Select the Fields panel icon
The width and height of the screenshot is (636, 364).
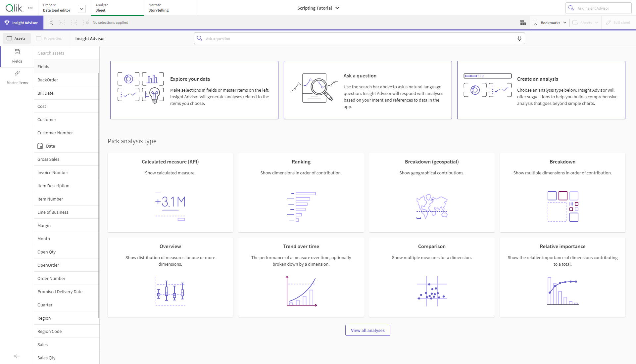pos(17,52)
